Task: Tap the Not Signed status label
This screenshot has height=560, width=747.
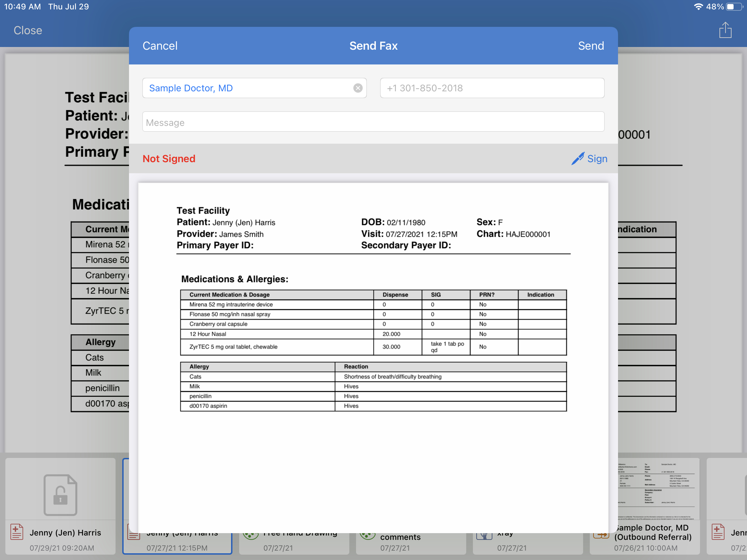Action: [x=169, y=159]
